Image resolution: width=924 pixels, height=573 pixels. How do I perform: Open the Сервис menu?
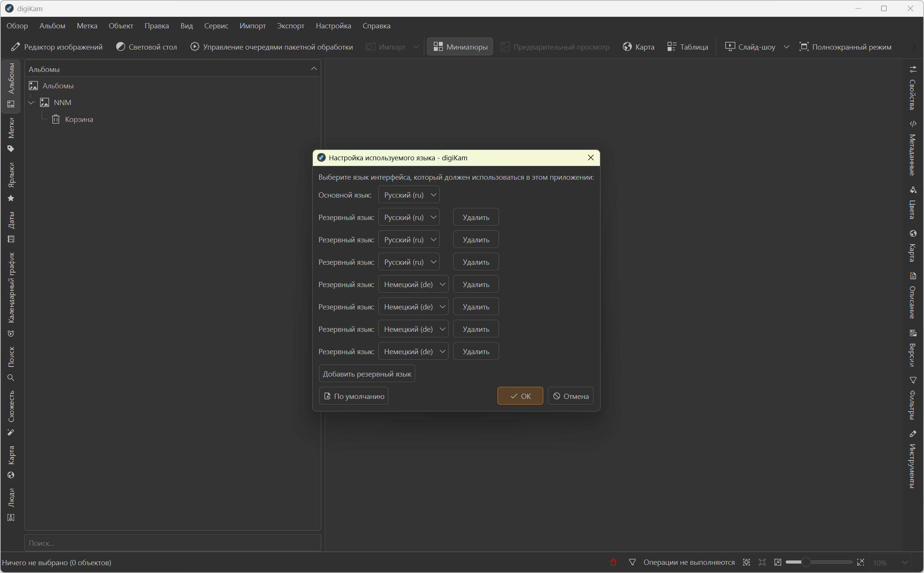[x=216, y=25]
